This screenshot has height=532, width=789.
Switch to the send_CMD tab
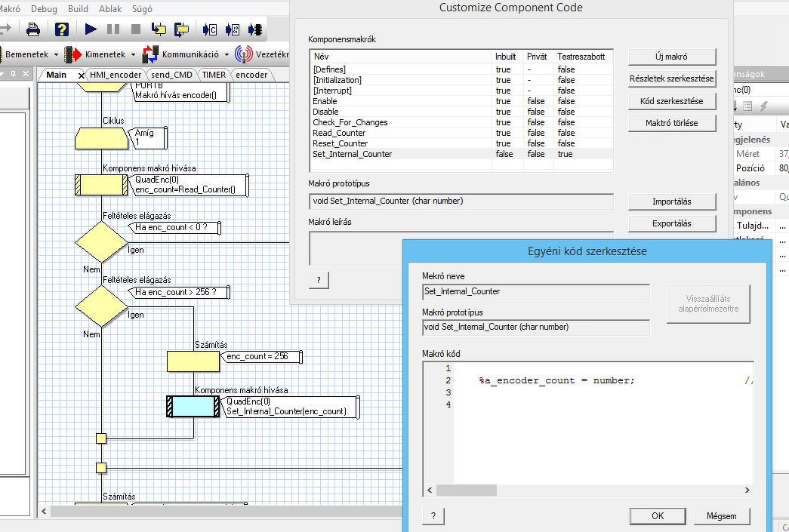pyautogui.click(x=171, y=75)
